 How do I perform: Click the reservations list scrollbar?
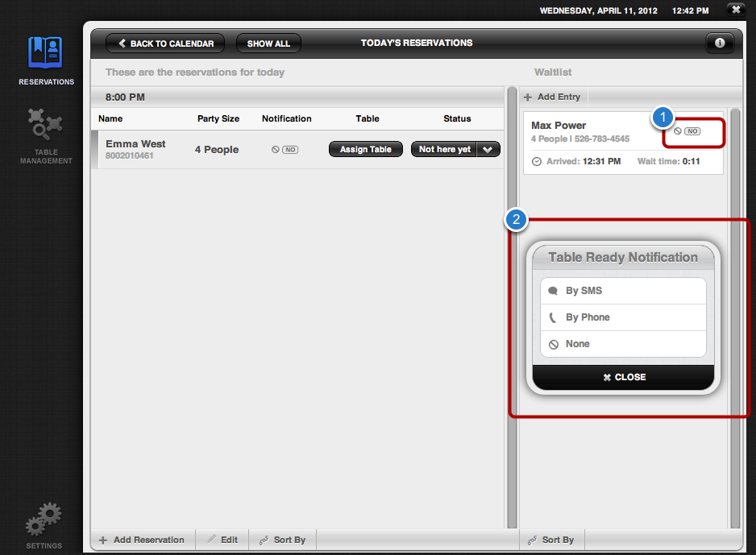512,308
